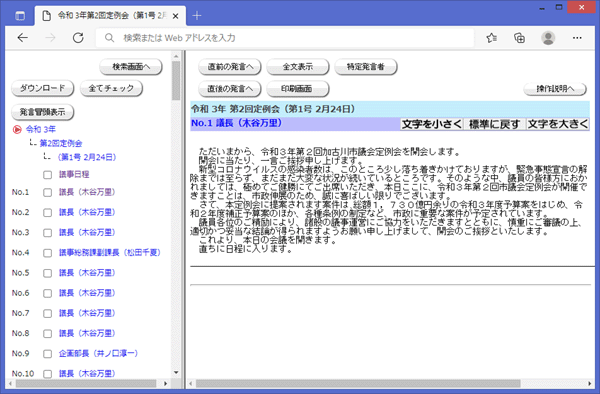Open the user profile avatar
Viewport: 600px width, 394px height.
coord(548,37)
